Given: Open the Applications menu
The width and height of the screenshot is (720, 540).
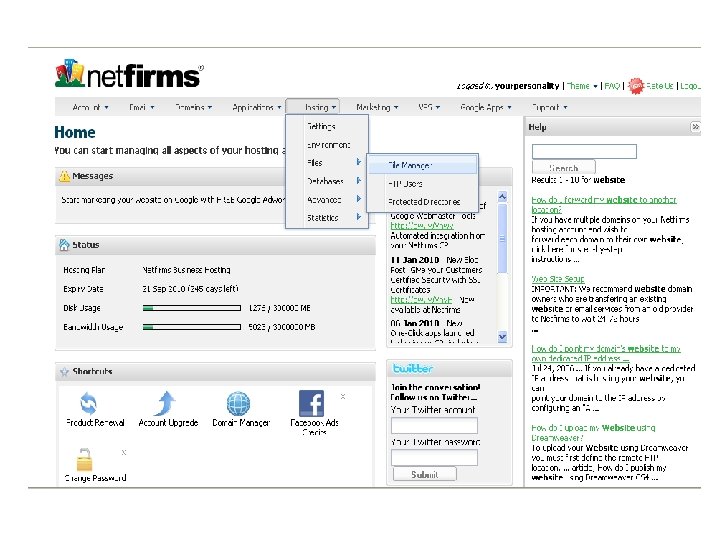Looking at the screenshot, I should click(x=257, y=107).
